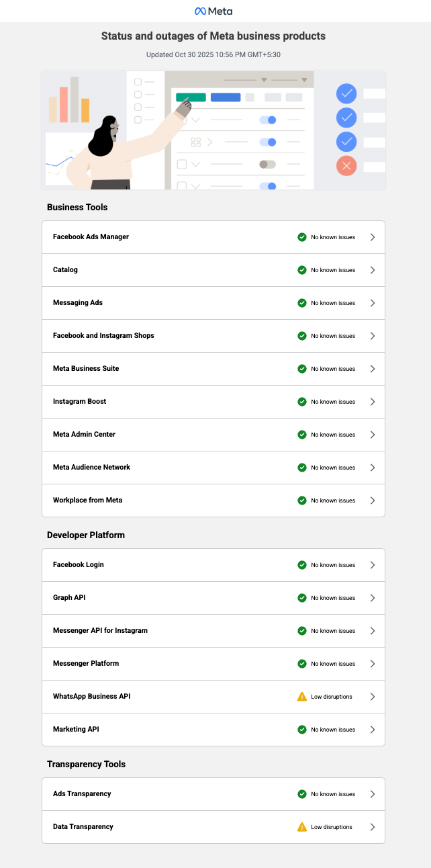Expand the Meta Admin Center chevron
Image resolution: width=431 pixels, height=868 pixels.
(373, 435)
